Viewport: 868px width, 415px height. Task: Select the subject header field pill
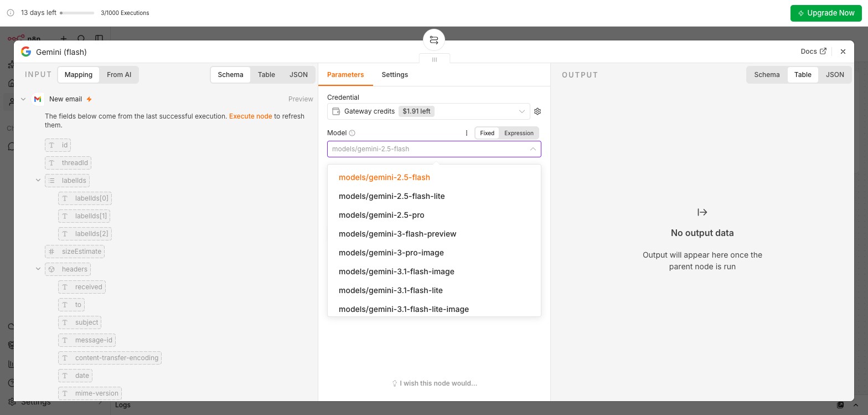pyautogui.click(x=80, y=322)
